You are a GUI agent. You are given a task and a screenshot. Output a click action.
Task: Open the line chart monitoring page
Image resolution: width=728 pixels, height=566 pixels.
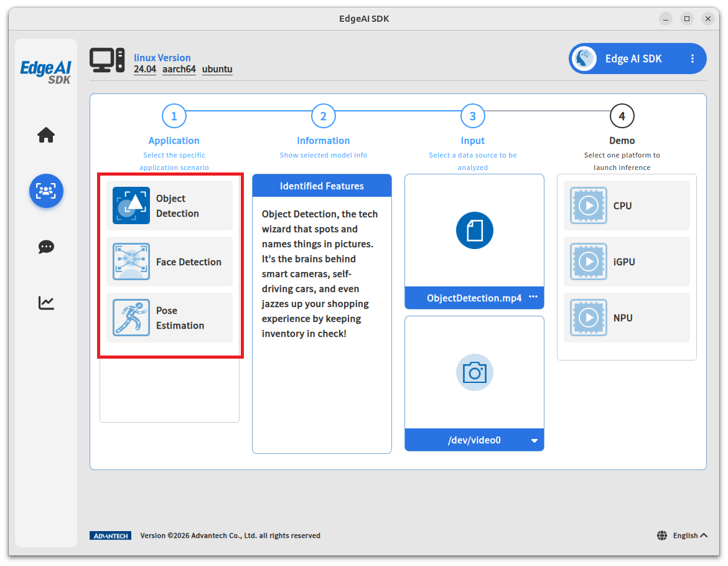pyautogui.click(x=46, y=303)
